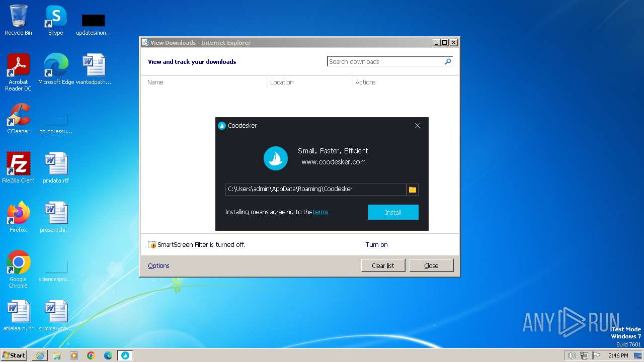Select the sciencespro desktop icon
The height and width of the screenshot is (362, 644).
point(56,271)
